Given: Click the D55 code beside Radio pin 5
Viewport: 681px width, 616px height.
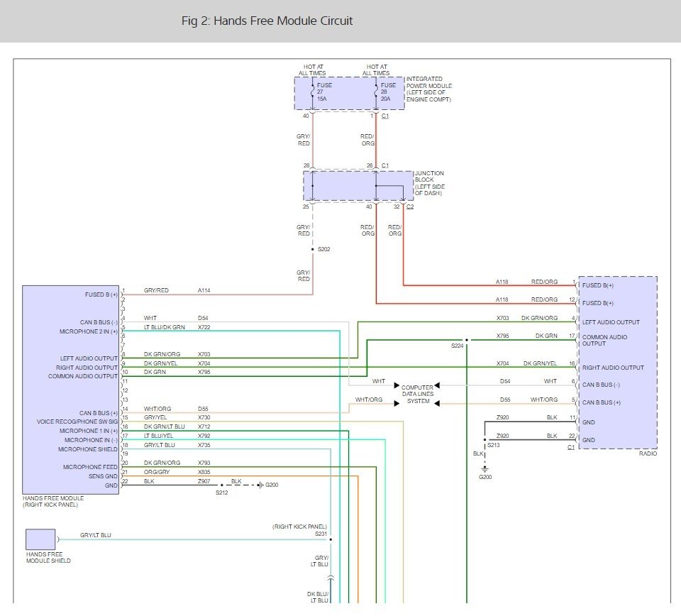Looking at the screenshot, I should pos(505,400).
